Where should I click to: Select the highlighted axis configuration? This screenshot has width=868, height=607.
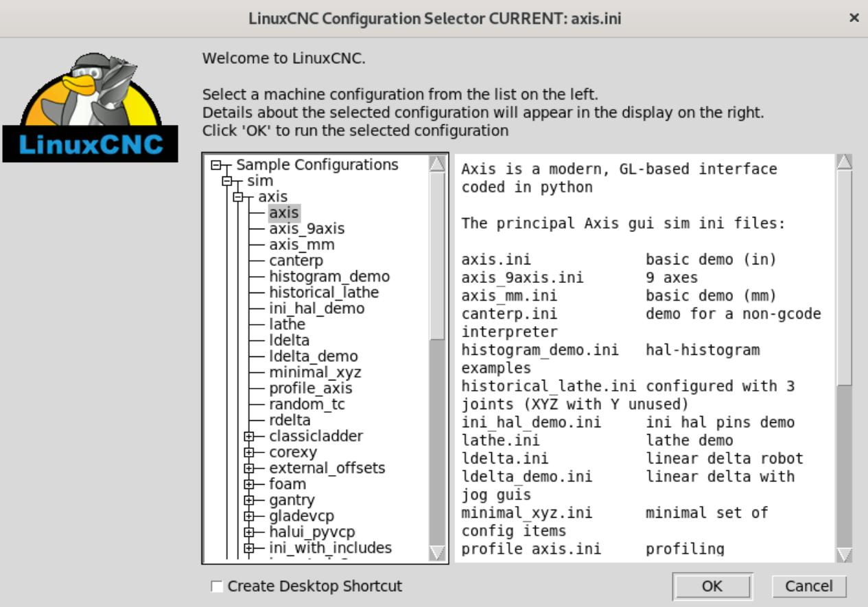pos(284,213)
